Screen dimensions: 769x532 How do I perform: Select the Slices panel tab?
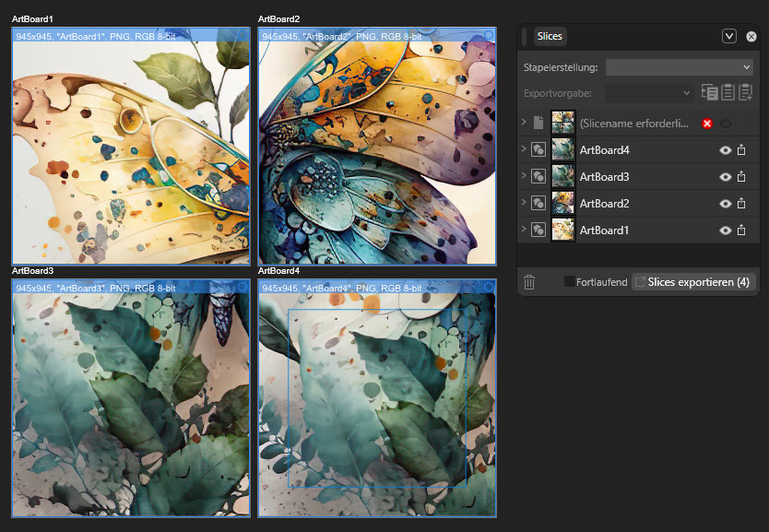pyautogui.click(x=550, y=37)
